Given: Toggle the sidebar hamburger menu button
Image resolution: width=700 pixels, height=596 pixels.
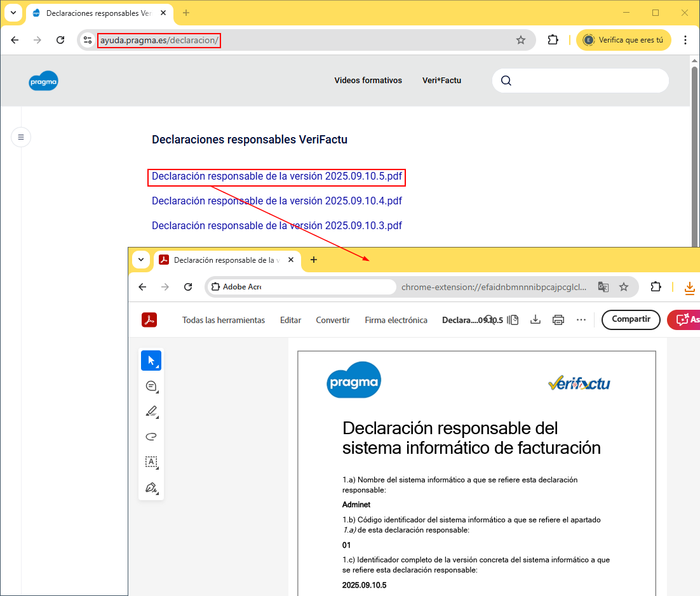Looking at the screenshot, I should pos(20,137).
